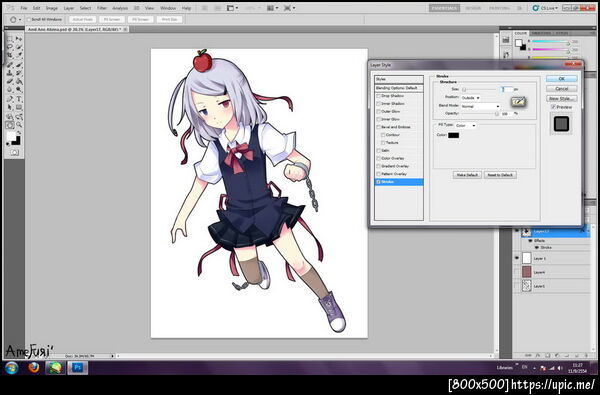
Task: Open Firefox from the taskbar
Action: (x=34, y=368)
